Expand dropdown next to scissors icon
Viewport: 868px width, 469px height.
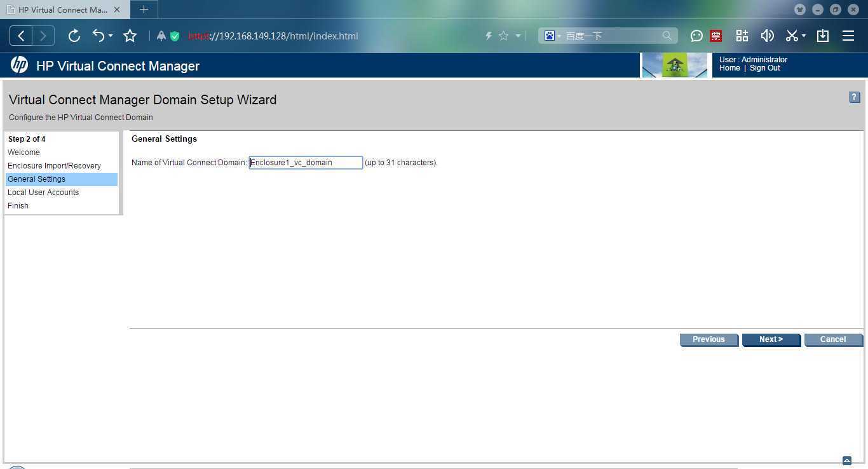click(804, 36)
